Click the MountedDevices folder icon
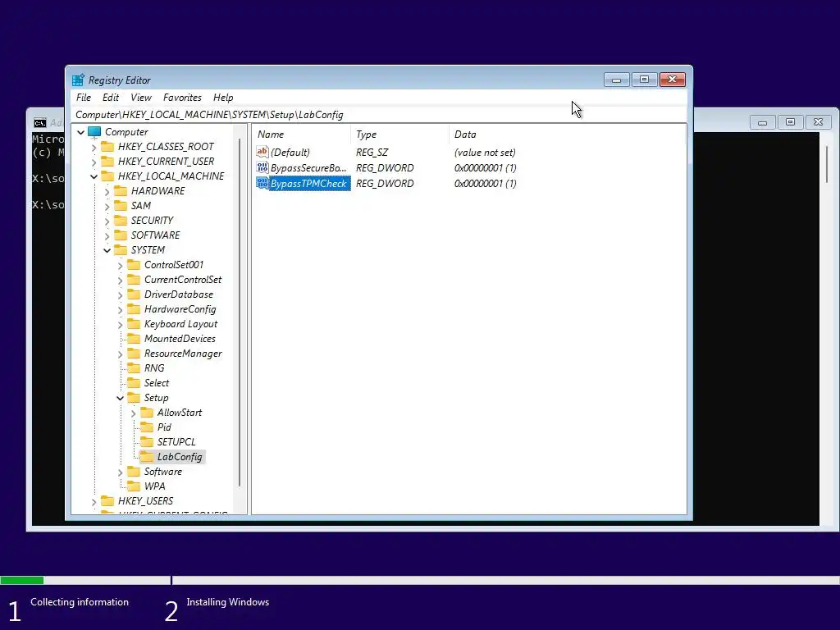Image resolution: width=840 pixels, height=630 pixels. 134,339
